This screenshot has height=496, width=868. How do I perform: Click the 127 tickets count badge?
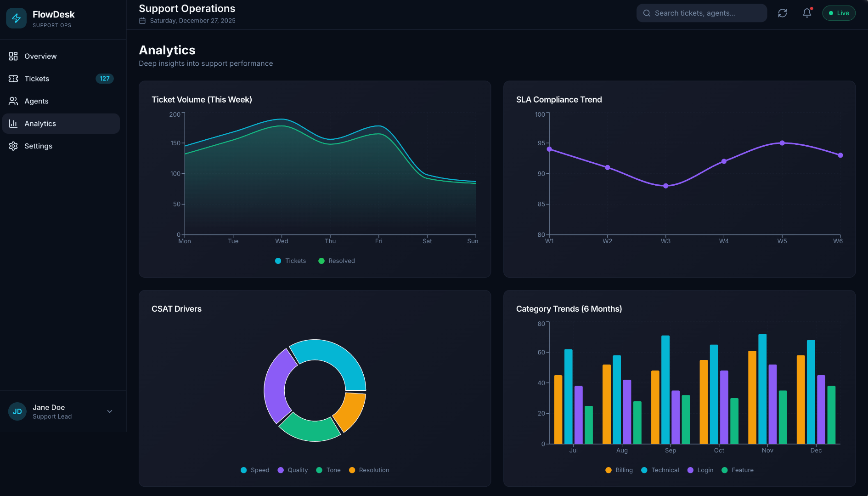pos(105,79)
